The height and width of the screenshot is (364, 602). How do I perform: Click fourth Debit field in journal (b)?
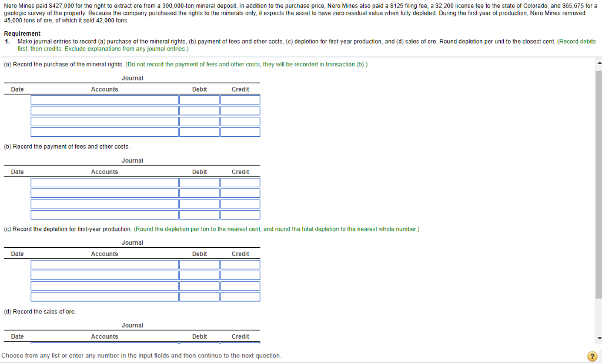click(199, 214)
